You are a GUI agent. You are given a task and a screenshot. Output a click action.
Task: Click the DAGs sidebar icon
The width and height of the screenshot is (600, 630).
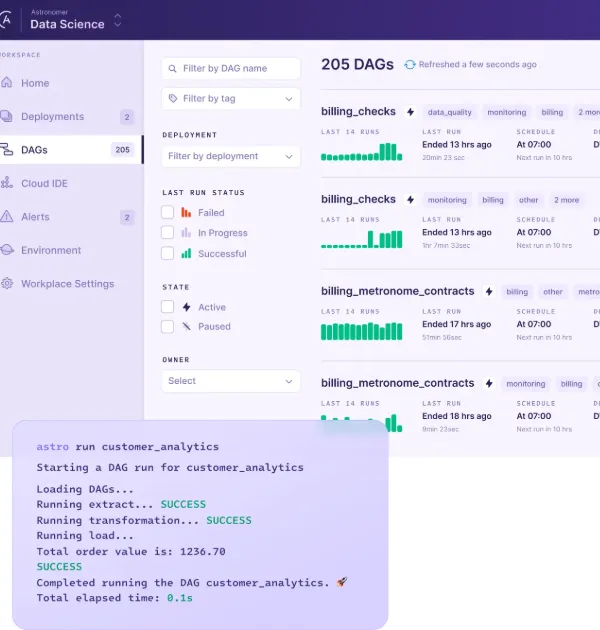coord(6,149)
